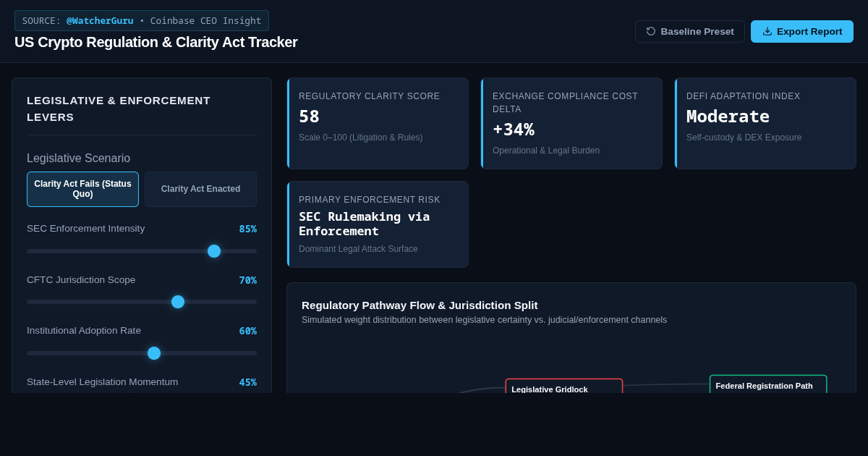Click the Moderate DeFi Adaptation Index value

728,117
